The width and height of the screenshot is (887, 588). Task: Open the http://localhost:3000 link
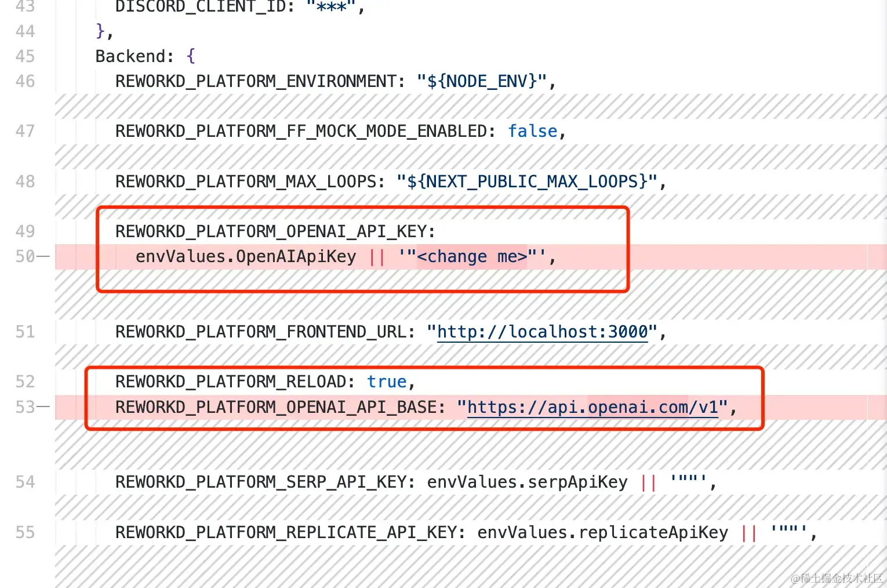(x=542, y=332)
